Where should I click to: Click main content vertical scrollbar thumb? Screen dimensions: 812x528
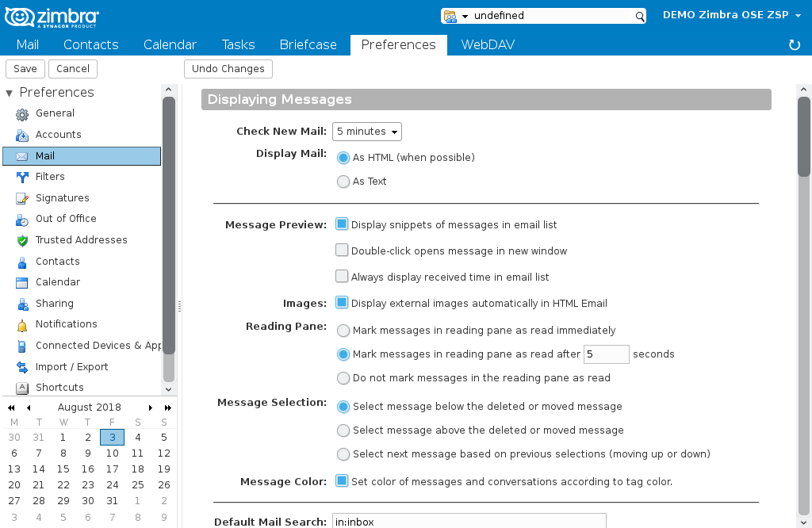[x=804, y=137]
